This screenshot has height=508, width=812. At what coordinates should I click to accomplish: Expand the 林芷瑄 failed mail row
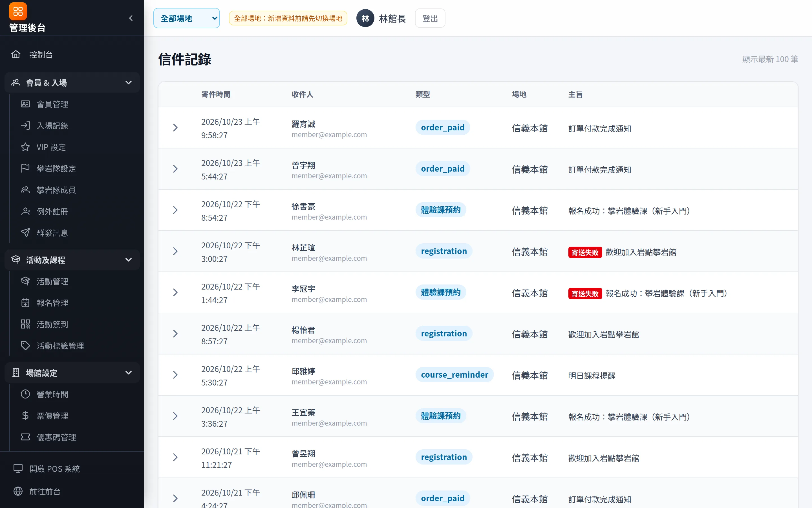pyautogui.click(x=175, y=251)
